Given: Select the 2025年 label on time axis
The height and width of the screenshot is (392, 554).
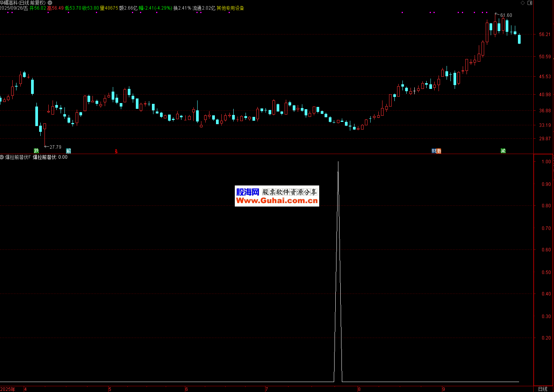Looking at the screenshot, I should point(8,389).
